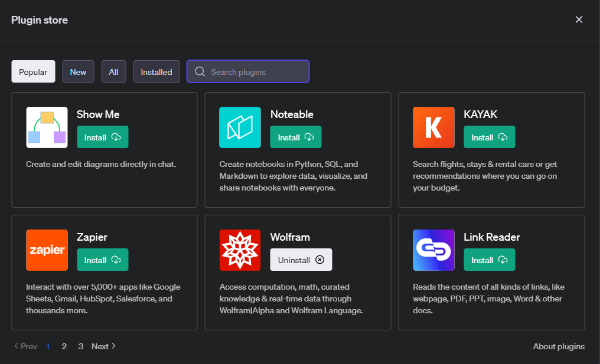Click the Link Reader plugin icon
The image size is (600, 364).
click(433, 250)
